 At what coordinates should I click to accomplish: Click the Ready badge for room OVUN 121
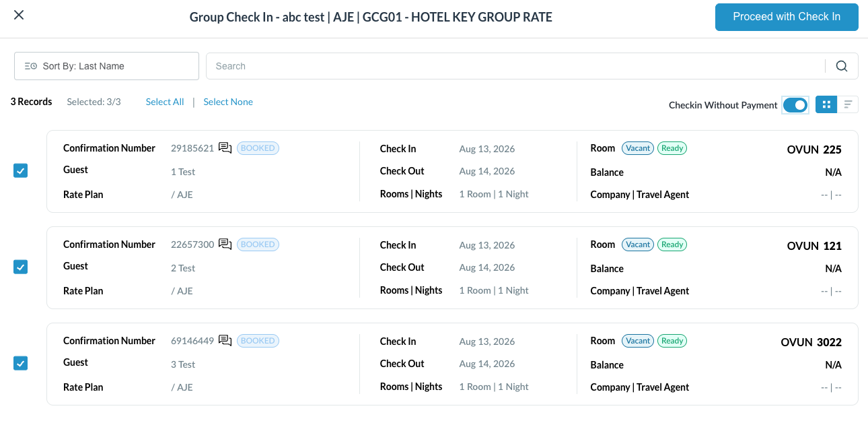tap(672, 245)
